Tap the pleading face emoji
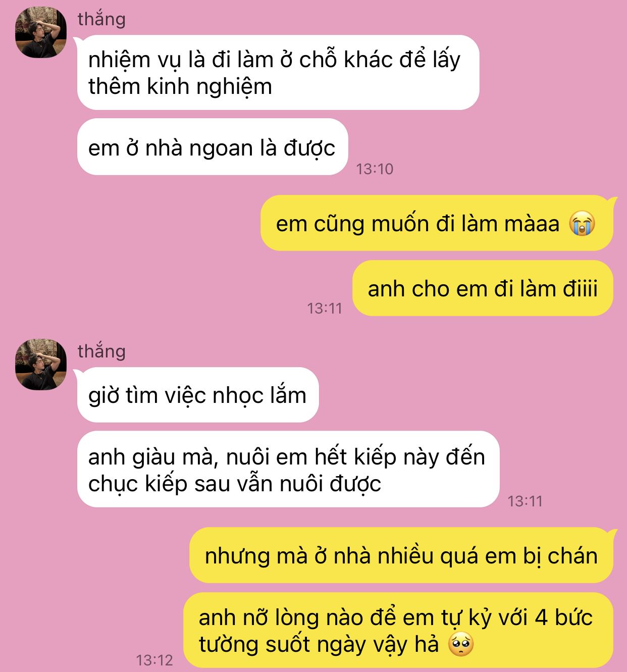This screenshot has height=672, width=627. (461, 644)
